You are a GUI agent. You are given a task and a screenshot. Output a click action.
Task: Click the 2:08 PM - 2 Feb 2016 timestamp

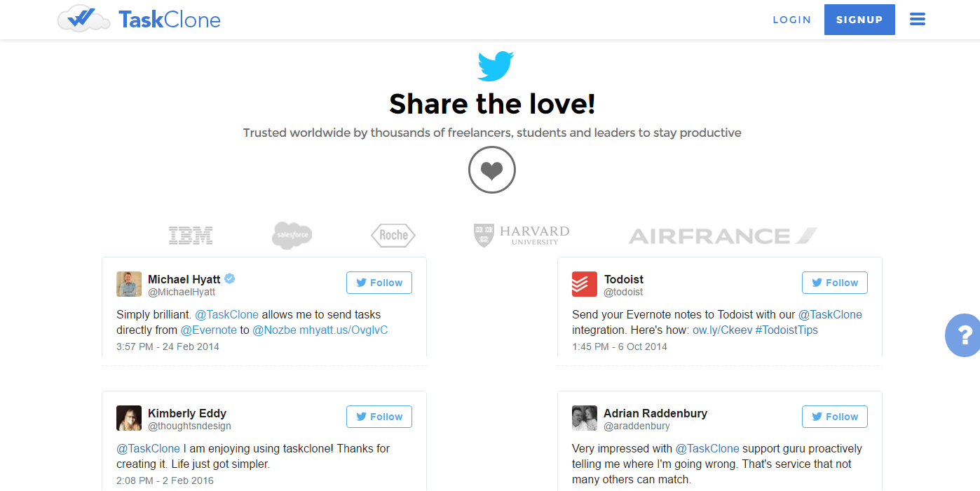165,480
